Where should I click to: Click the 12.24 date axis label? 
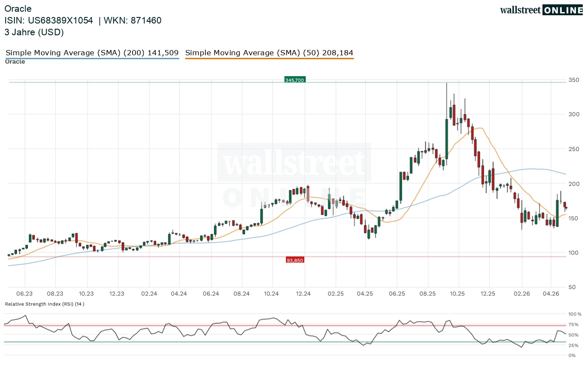tap(304, 294)
